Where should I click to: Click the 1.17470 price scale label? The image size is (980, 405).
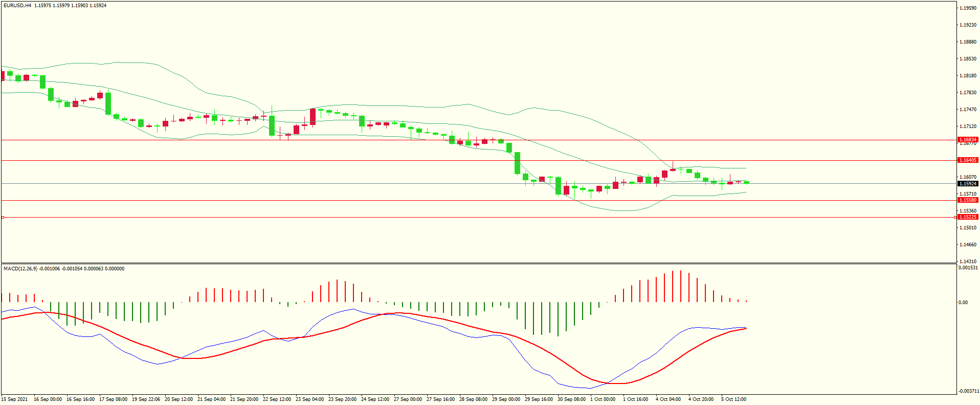968,110
